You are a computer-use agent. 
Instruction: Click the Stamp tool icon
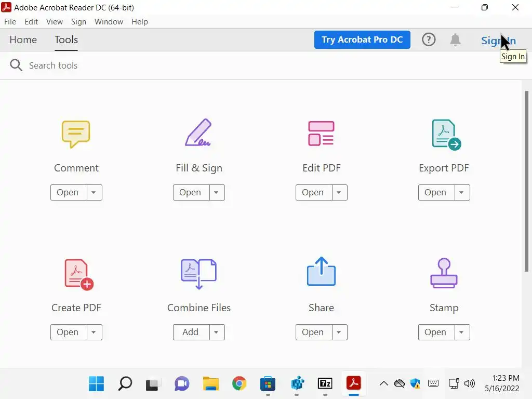[444, 273]
